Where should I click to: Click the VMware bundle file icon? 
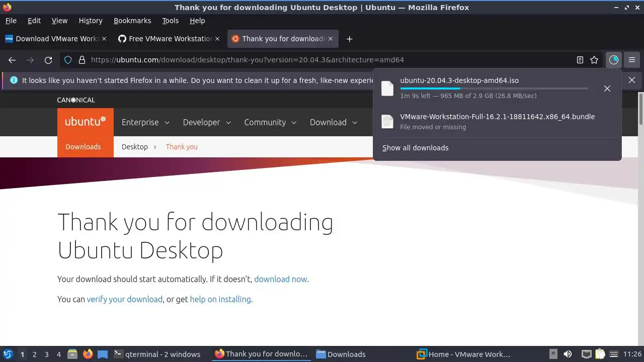click(387, 121)
